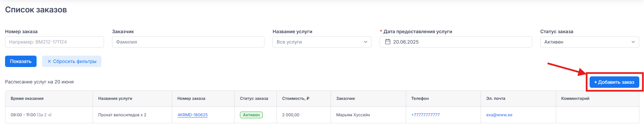
Task: Open the Название услуги dropdown chevron
Action: tap(365, 42)
